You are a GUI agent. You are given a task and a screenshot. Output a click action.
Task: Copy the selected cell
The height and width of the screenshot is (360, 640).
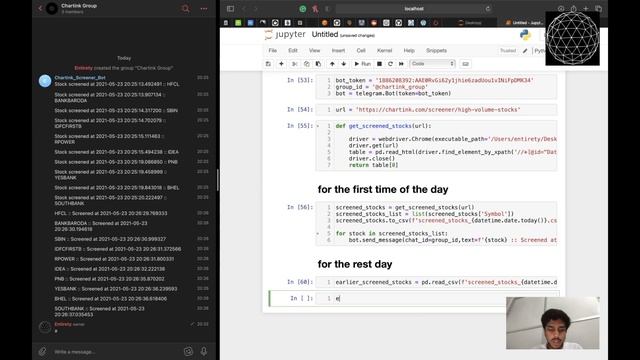[306, 64]
